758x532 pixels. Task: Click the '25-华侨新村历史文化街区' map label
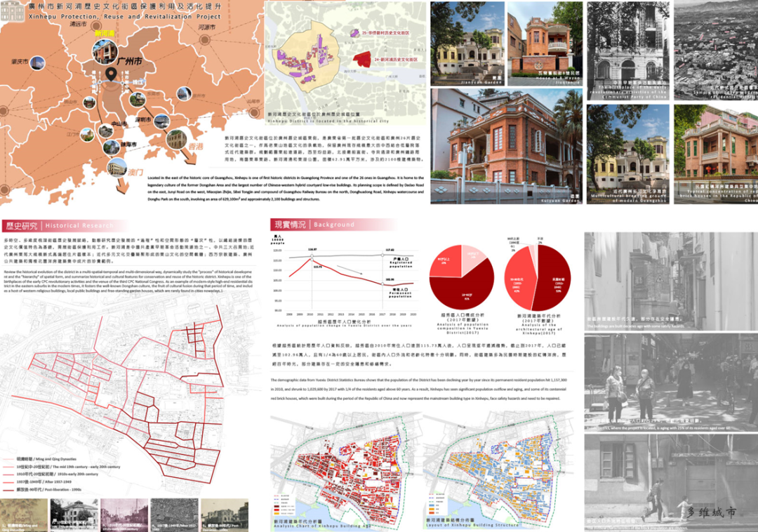385,33
